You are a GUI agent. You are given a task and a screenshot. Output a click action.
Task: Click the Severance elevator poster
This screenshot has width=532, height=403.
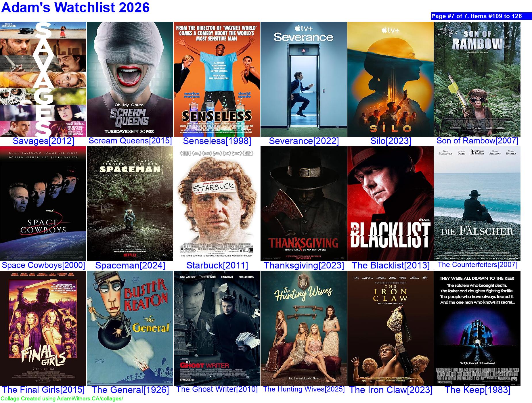[x=304, y=79]
